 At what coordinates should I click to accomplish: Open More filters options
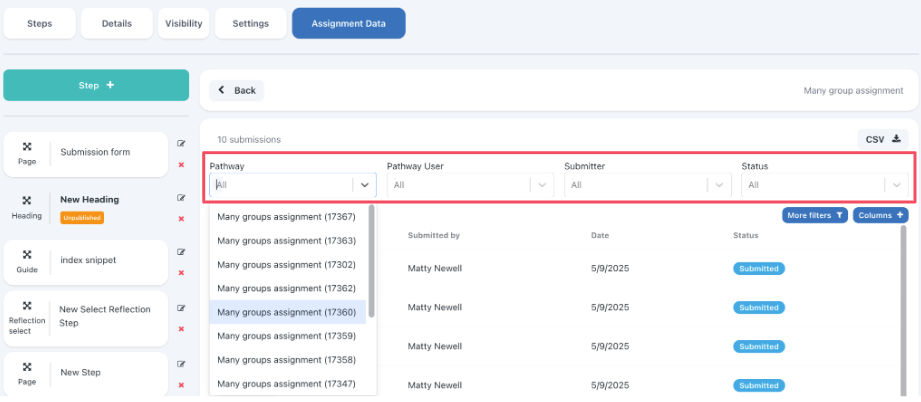(815, 215)
